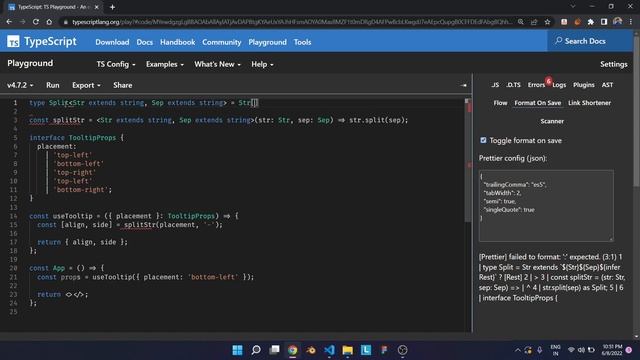Image resolution: width=640 pixels, height=360 pixels.
Task: Open the blue L app on the taskbar
Action: click(x=366, y=350)
